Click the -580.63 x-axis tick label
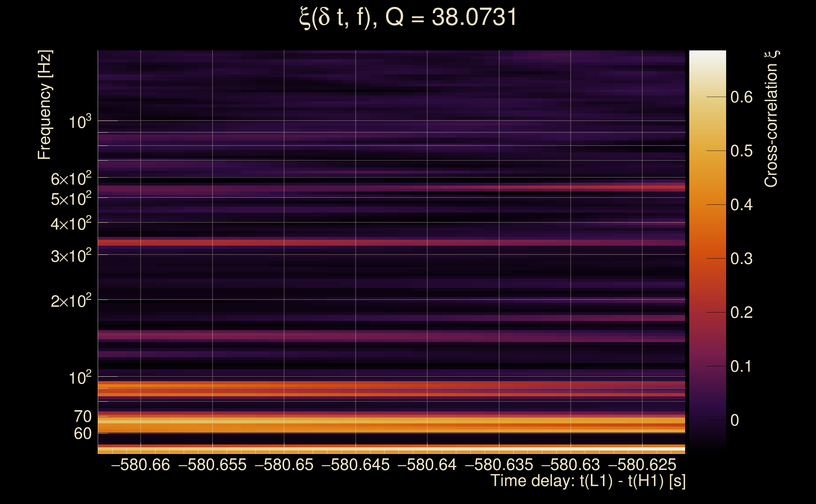 570,465
